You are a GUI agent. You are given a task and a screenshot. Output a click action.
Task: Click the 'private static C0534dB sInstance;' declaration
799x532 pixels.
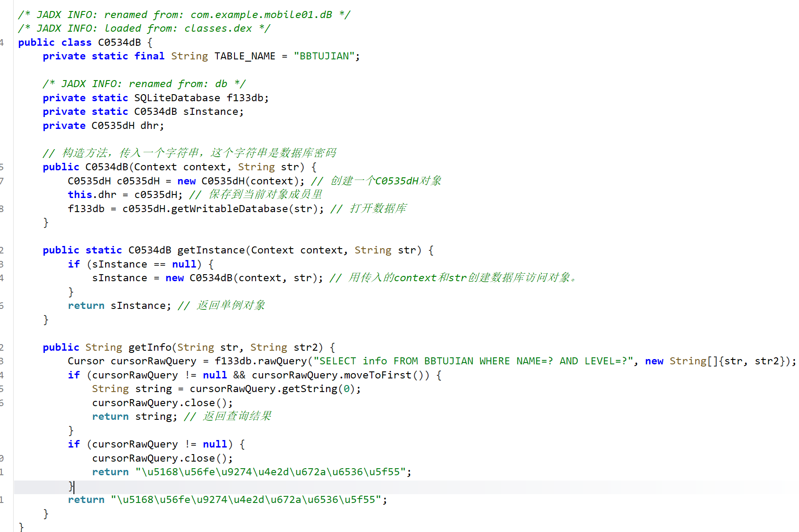(143, 112)
